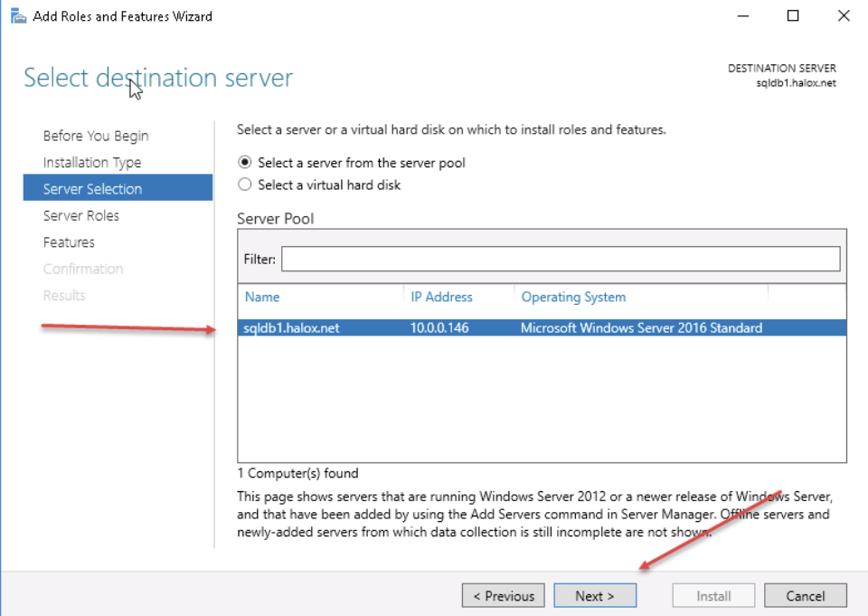Click Microsoft Windows Server 2016 Standard cell
Image resolution: width=868 pixels, height=616 pixels.
(641, 327)
